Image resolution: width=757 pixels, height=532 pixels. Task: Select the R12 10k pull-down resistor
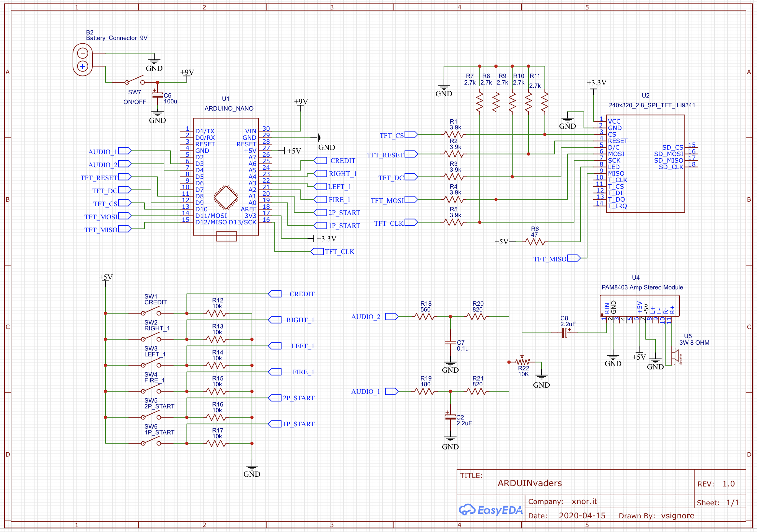216,313
